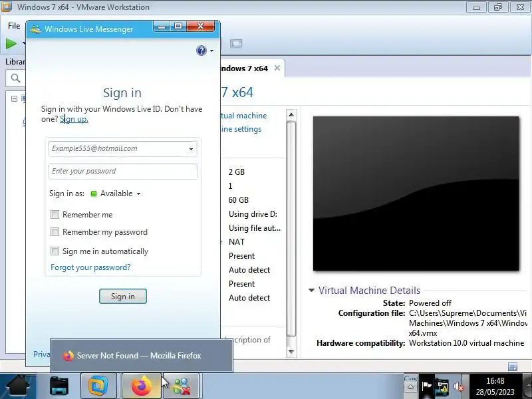Click the black virtual machine preview thumbnail
The height and width of the screenshot is (399, 532).
coord(416,194)
